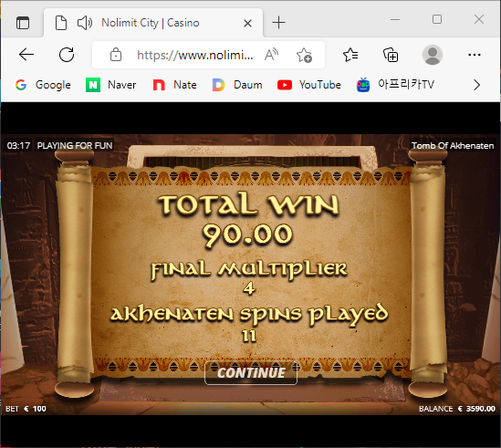
Task: Mute the tab via speaker icon
Action: pyautogui.click(x=85, y=23)
